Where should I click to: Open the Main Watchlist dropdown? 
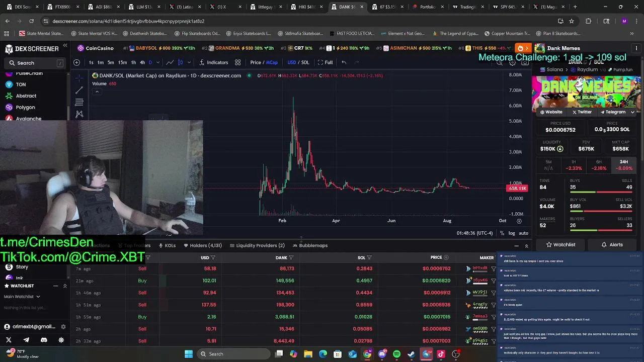[x=22, y=297]
